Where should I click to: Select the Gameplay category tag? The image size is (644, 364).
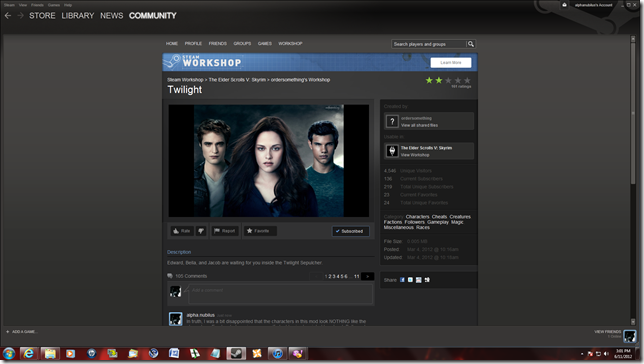pos(438,222)
